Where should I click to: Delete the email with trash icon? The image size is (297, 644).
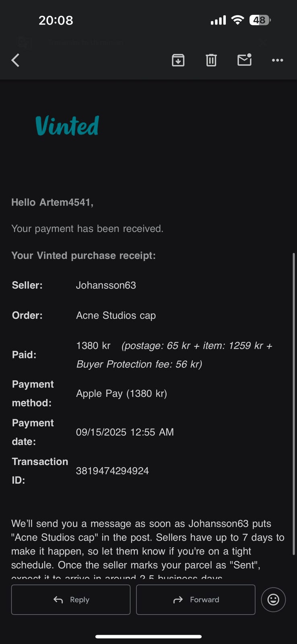(211, 60)
